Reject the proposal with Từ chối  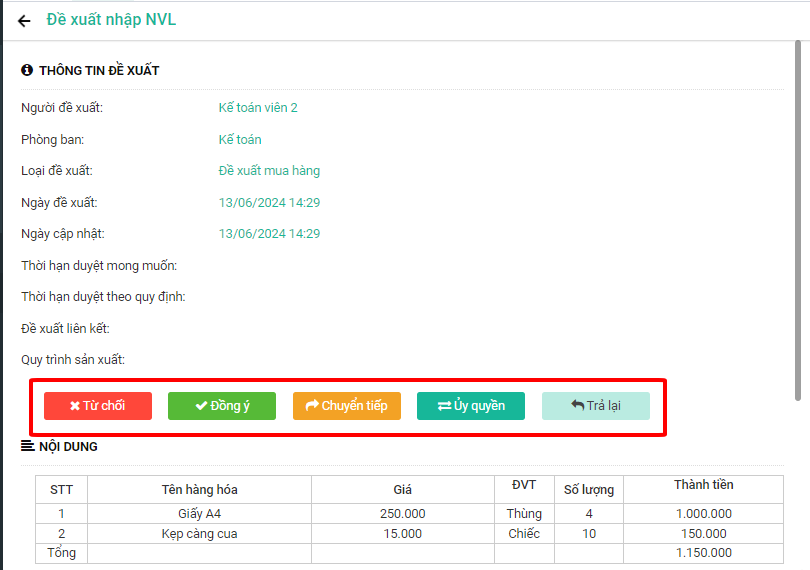(98, 406)
